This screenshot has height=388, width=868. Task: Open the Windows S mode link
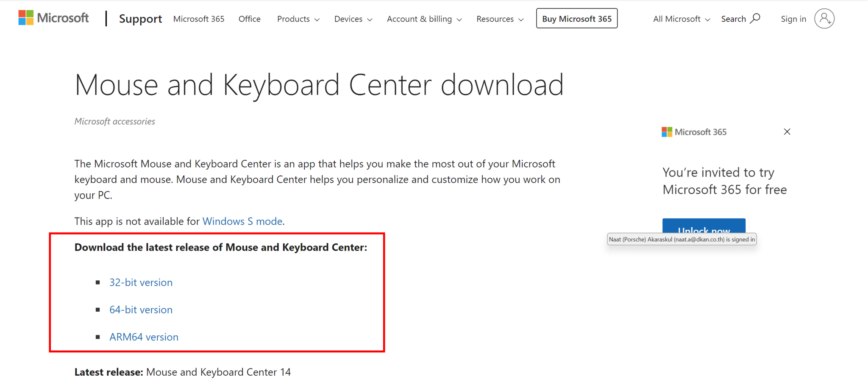pyautogui.click(x=242, y=221)
